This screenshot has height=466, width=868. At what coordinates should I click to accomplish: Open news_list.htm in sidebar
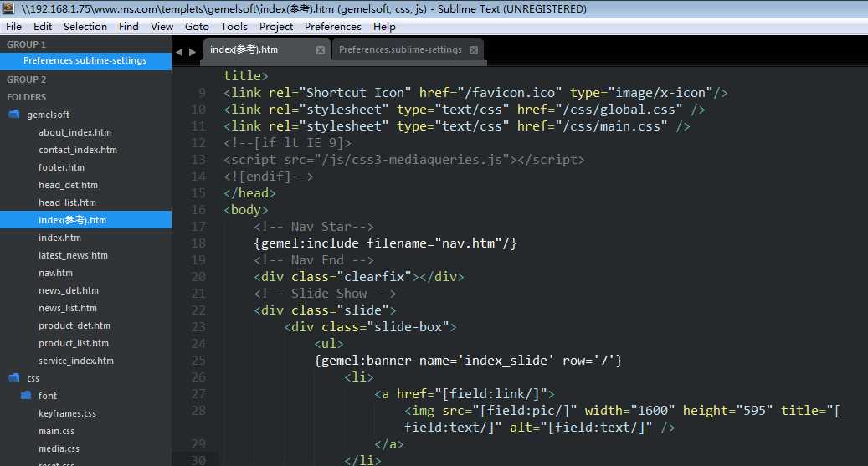click(68, 308)
